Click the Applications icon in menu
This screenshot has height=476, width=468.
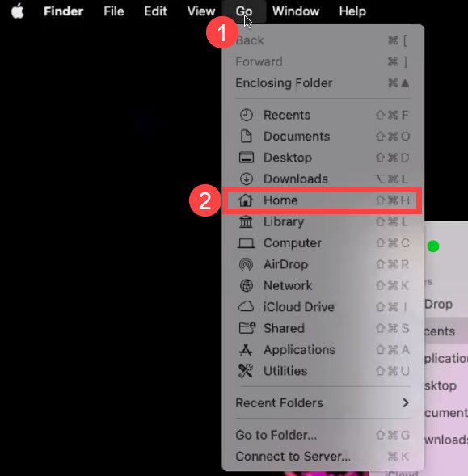point(246,350)
